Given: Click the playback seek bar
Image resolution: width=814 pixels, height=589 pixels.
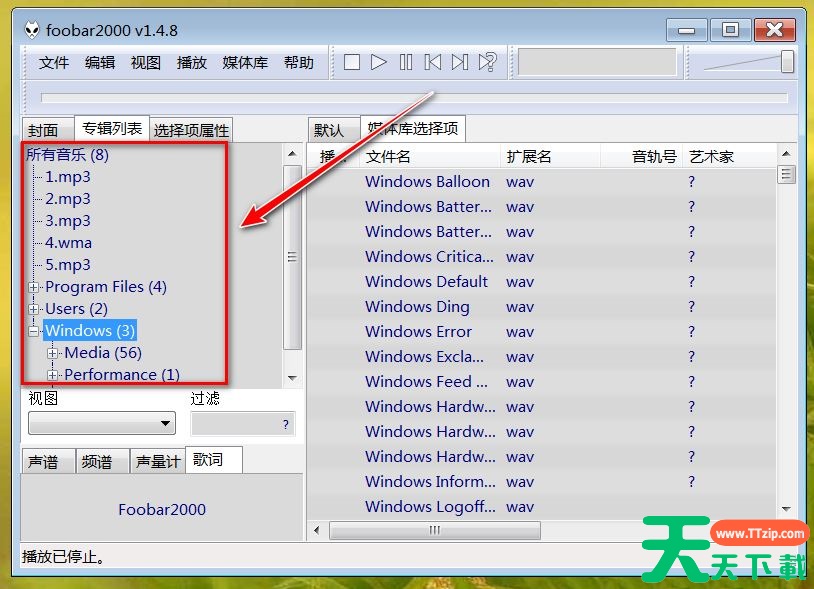Looking at the screenshot, I should (414, 98).
